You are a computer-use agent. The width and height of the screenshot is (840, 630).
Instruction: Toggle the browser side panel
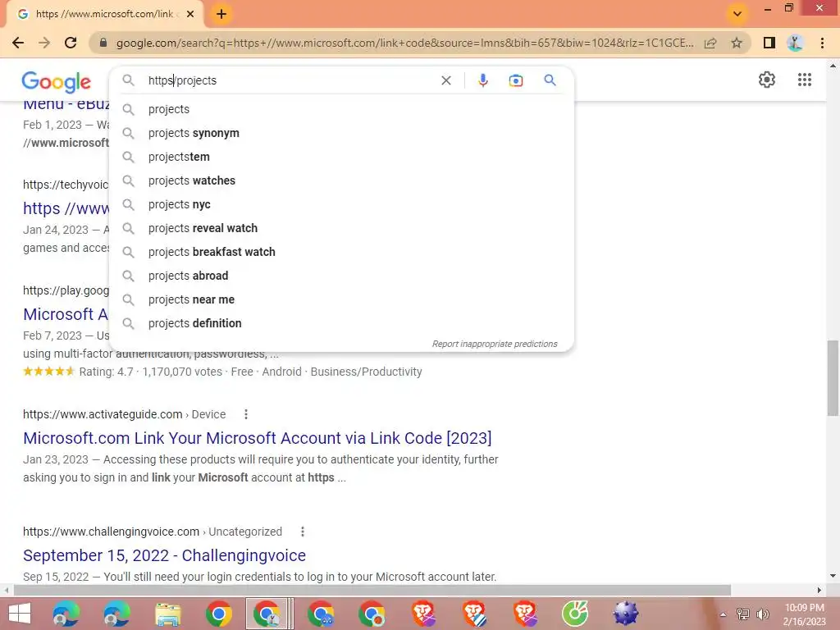point(769,43)
